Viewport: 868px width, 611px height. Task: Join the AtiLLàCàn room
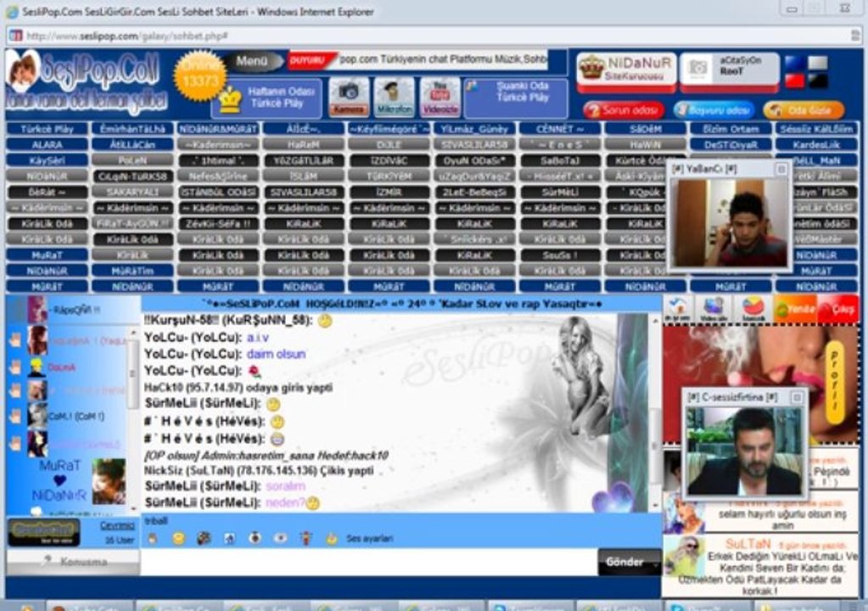click(x=132, y=145)
